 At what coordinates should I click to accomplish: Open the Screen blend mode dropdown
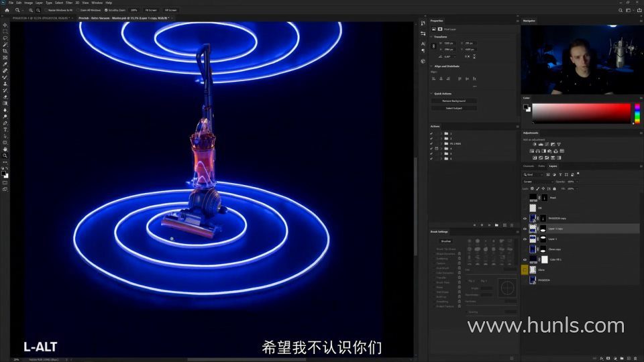pos(538,182)
